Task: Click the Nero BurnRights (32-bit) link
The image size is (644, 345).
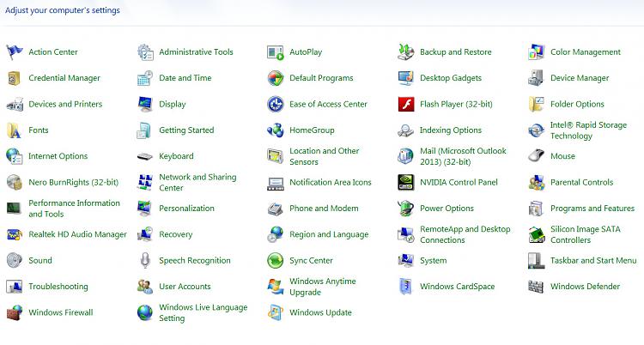Action: (x=74, y=182)
